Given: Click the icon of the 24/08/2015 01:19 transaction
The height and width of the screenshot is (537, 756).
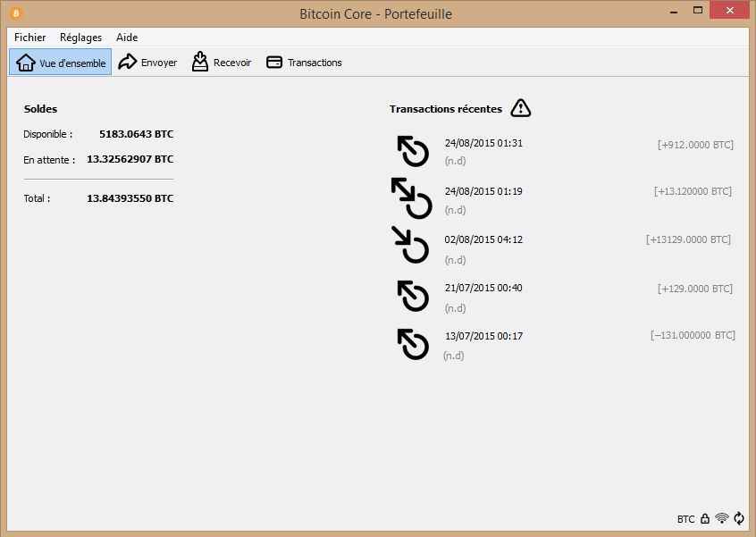Looking at the screenshot, I should pos(412,198).
